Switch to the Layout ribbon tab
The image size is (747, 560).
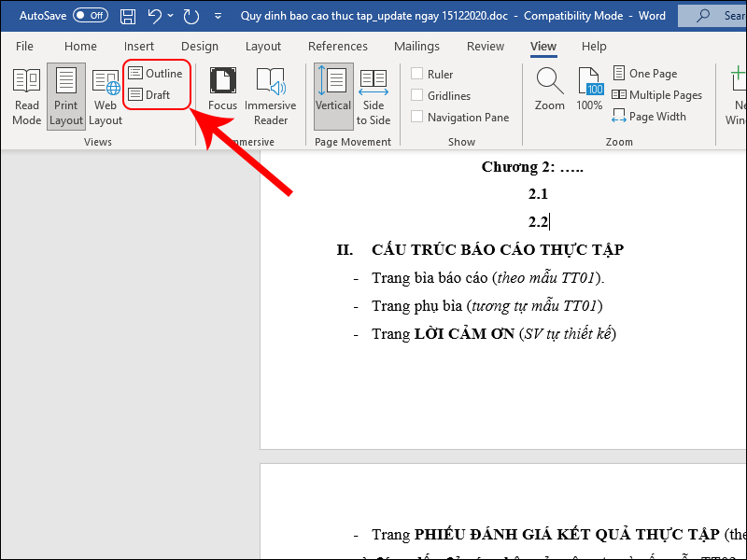click(x=262, y=47)
